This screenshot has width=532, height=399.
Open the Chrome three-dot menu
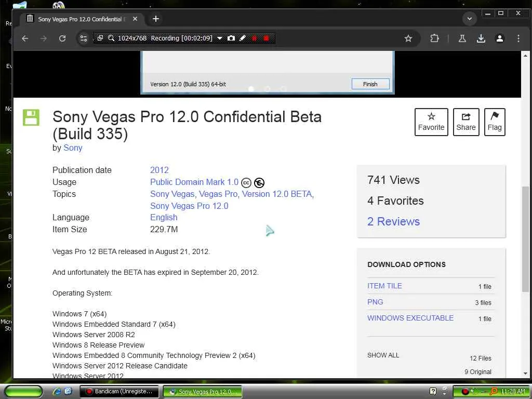(x=518, y=38)
